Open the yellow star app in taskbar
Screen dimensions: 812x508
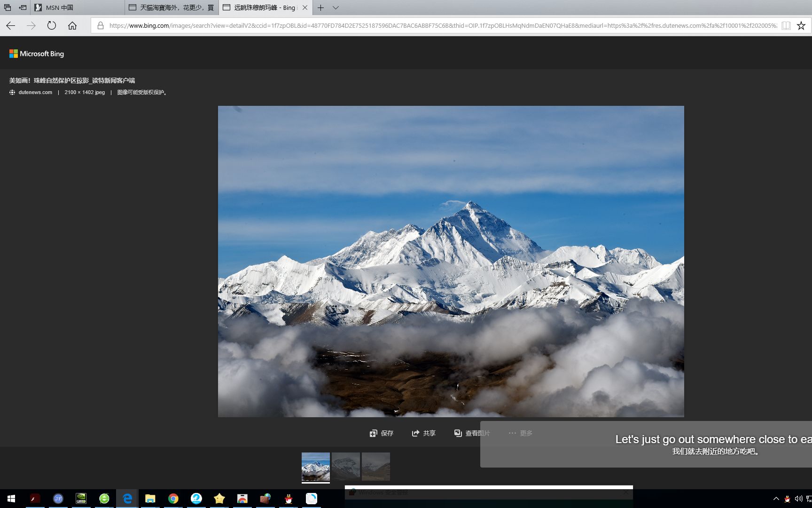pyautogui.click(x=219, y=499)
